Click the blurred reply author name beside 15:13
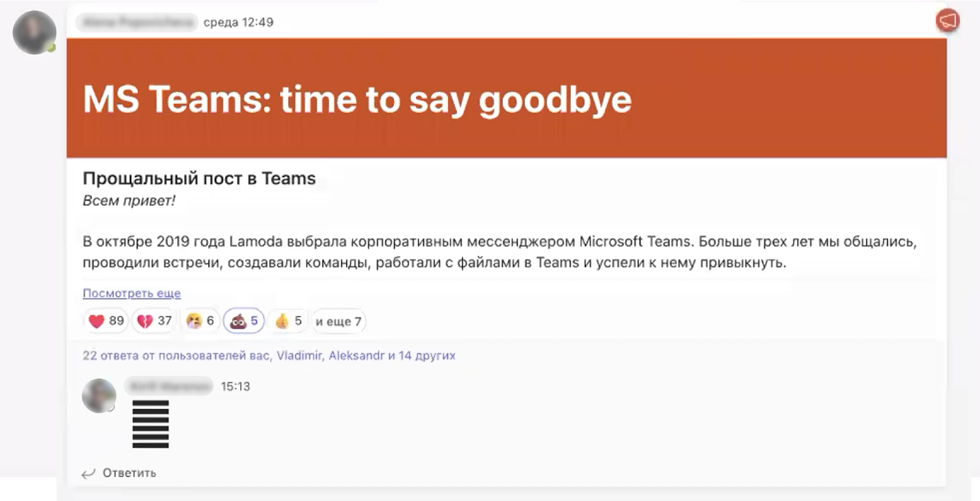Screen dimensions: 980x501 point(169,386)
